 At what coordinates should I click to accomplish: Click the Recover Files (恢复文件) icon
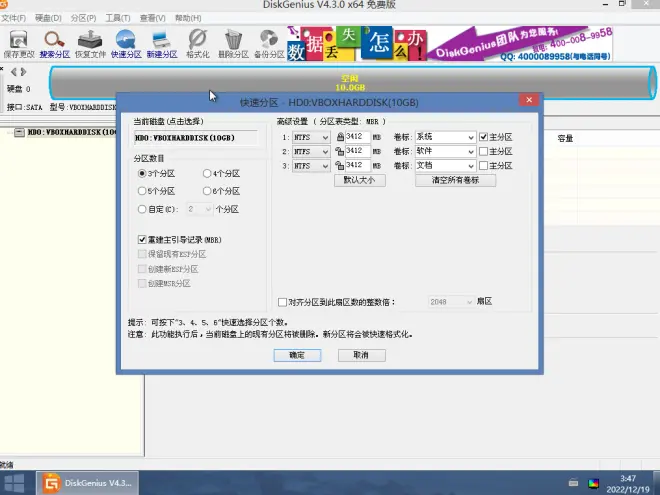90,44
